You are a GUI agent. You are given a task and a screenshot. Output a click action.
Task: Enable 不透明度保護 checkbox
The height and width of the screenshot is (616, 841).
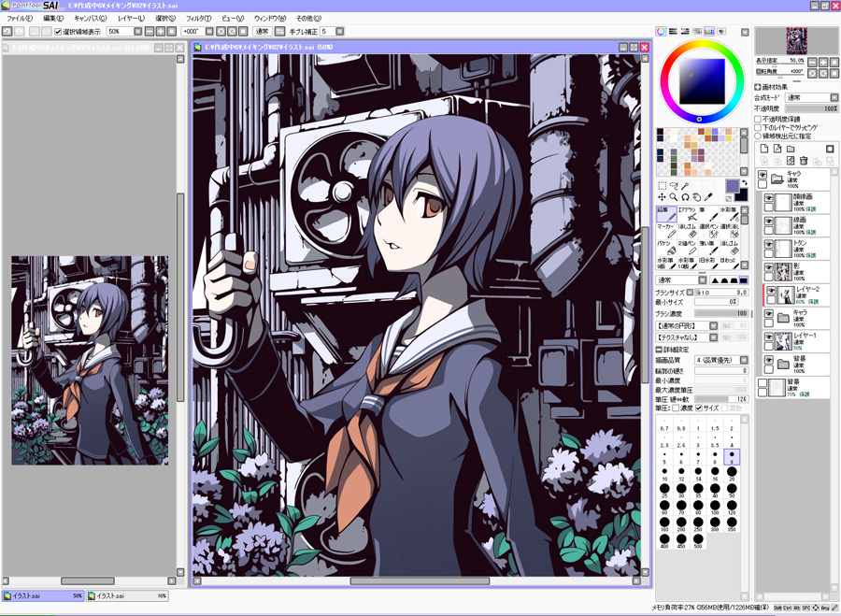click(x=758, y=119)
